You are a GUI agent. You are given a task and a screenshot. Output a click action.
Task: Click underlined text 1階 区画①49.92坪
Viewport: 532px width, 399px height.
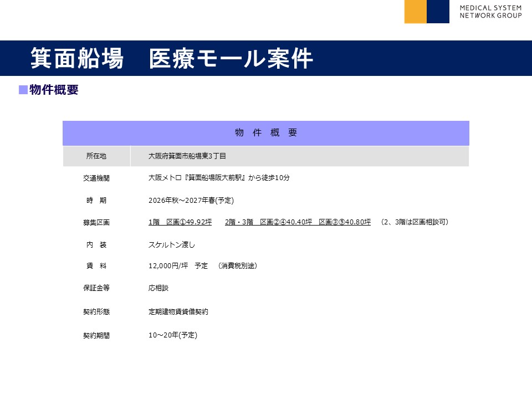180,222
